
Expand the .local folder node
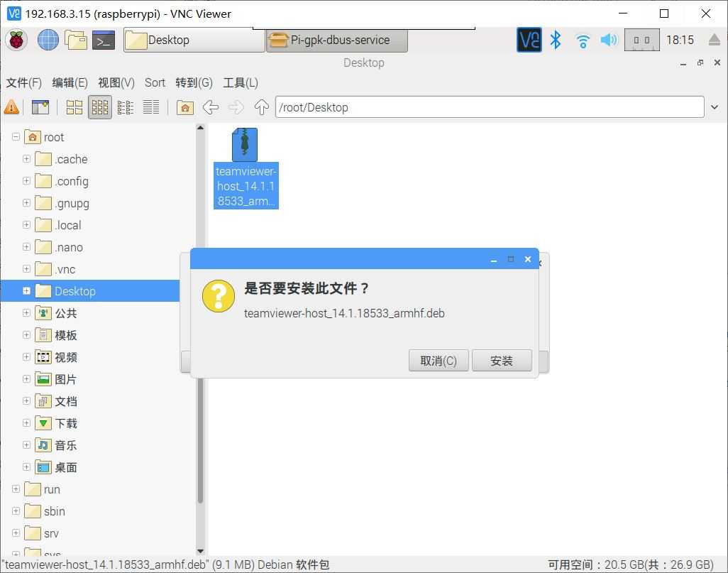point(26,225)
